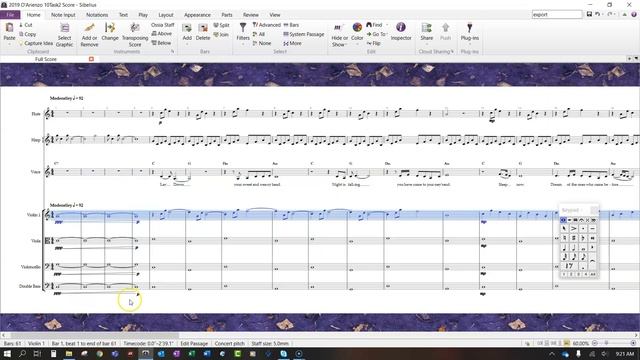This screenshot has height=360, width=640.
Task: Select Bars in the Select group
Action: [291, 25]
